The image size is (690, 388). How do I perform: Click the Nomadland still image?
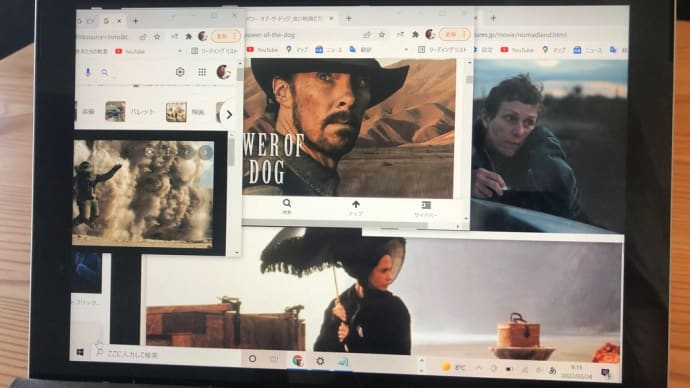point(549,146)
